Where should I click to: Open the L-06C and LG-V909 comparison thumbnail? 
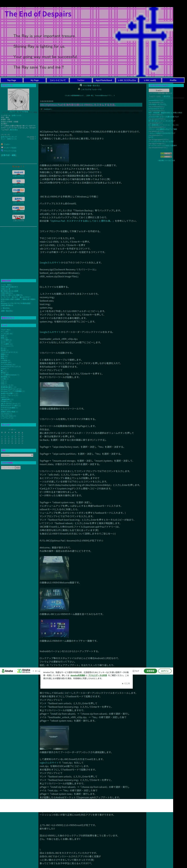click(x=54, y=599)
